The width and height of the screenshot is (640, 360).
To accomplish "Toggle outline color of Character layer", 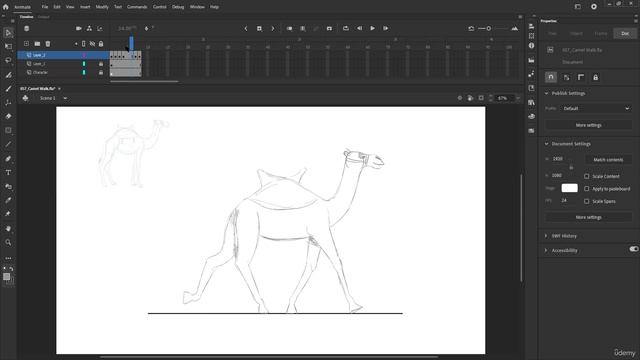I will click(x=84, y=73).
